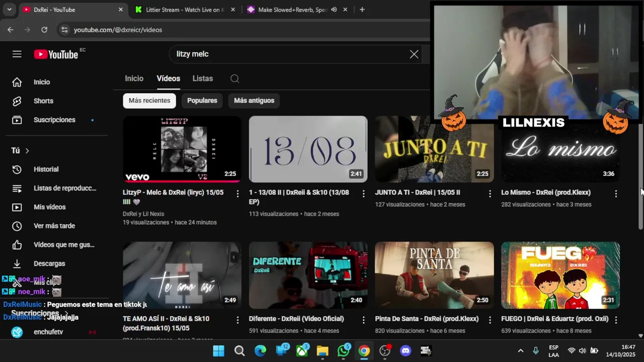Show hidden system tray icons chevron

(520, 350)
